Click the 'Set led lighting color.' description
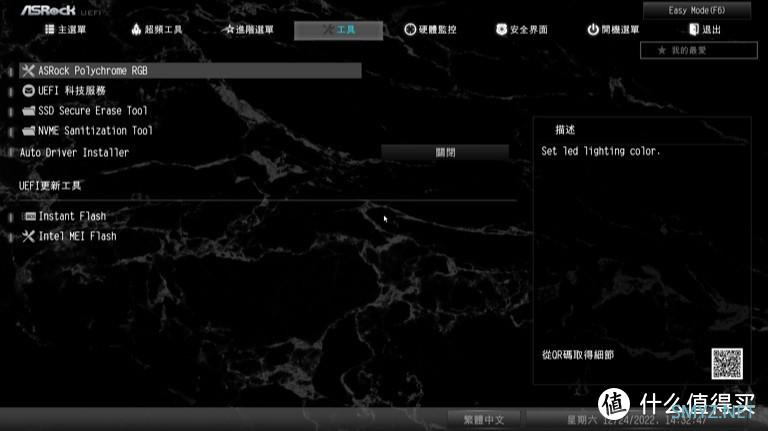 pyautogui.click(x=600, y=151)
